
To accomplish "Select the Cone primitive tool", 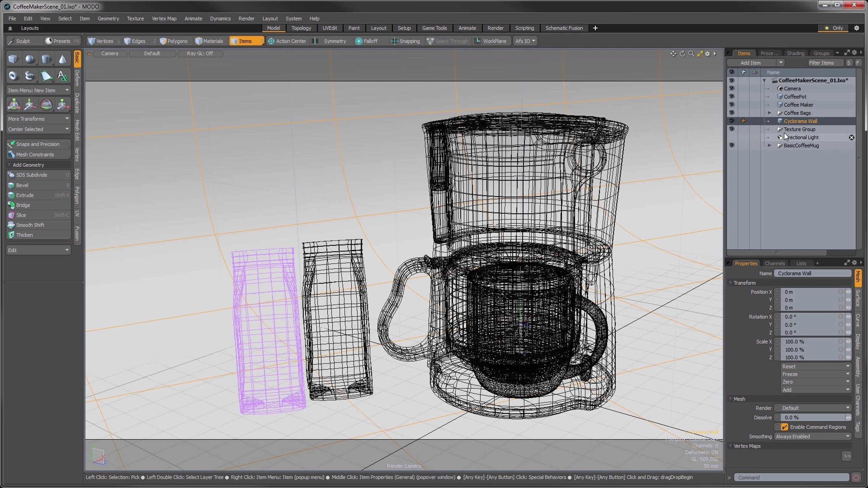I will [x=62, y=59].
